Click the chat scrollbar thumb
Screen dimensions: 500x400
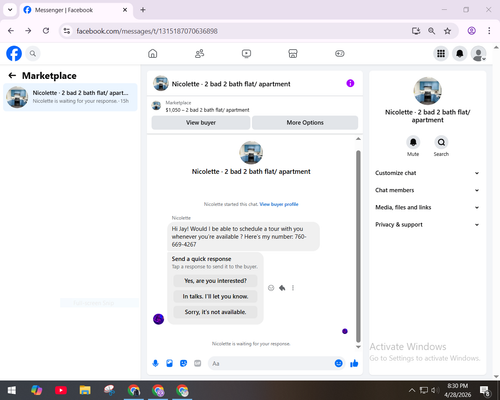(x=358, y=246)
